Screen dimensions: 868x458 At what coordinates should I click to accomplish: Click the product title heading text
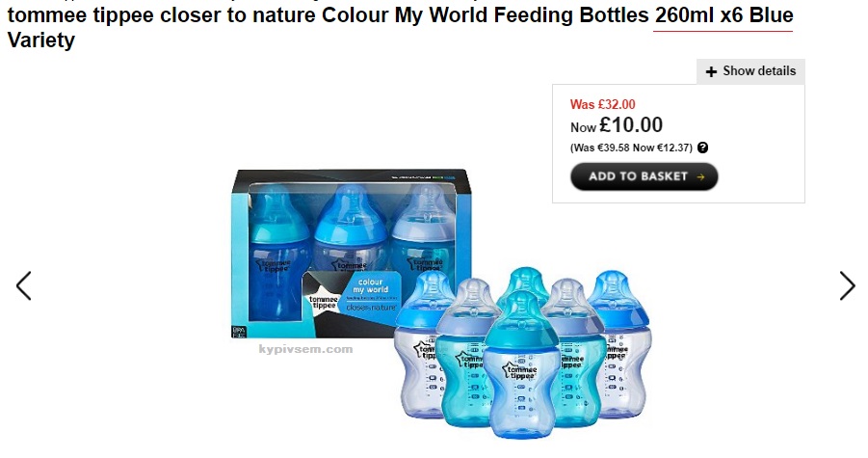click(x=400, y=27)
